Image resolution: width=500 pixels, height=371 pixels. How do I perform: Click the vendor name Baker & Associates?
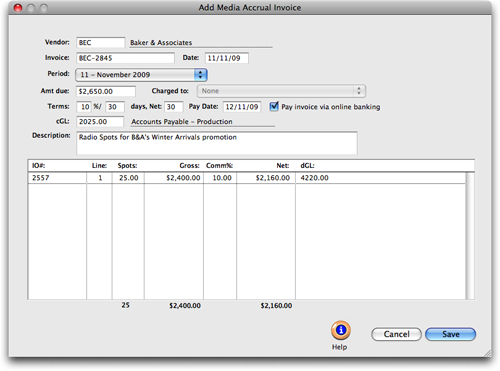click(x=161, y=43)
